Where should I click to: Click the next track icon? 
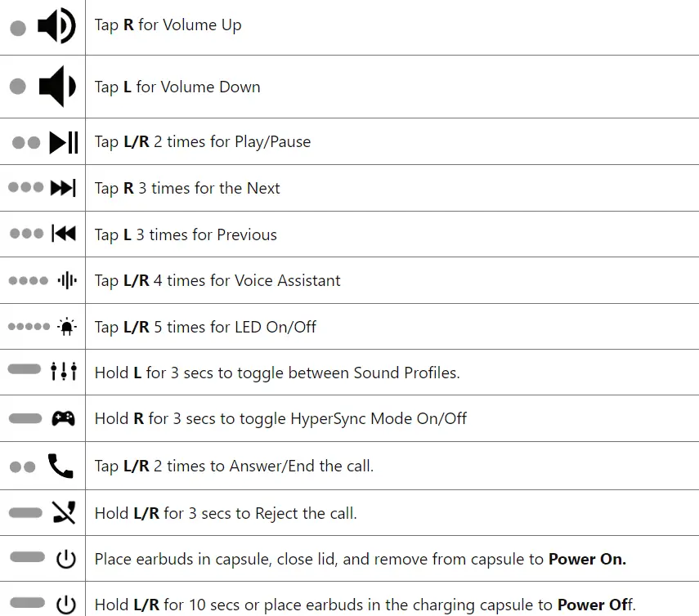tap(63, 188)
